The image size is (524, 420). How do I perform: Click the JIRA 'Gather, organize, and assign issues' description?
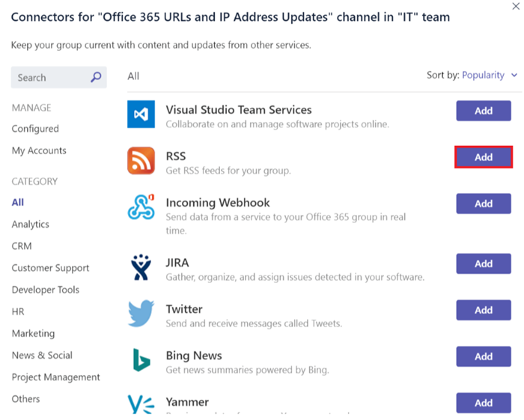tap(295, 277)
